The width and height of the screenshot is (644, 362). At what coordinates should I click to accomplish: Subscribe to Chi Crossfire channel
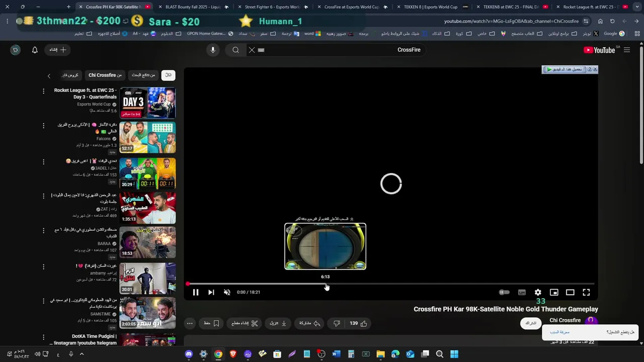(x=531, y=323)
